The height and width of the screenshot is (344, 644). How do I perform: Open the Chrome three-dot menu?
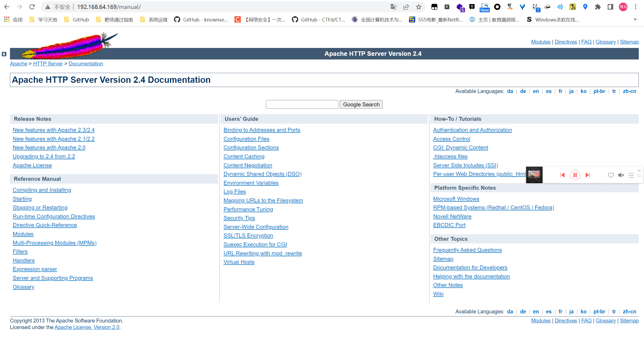coord(636,7)
